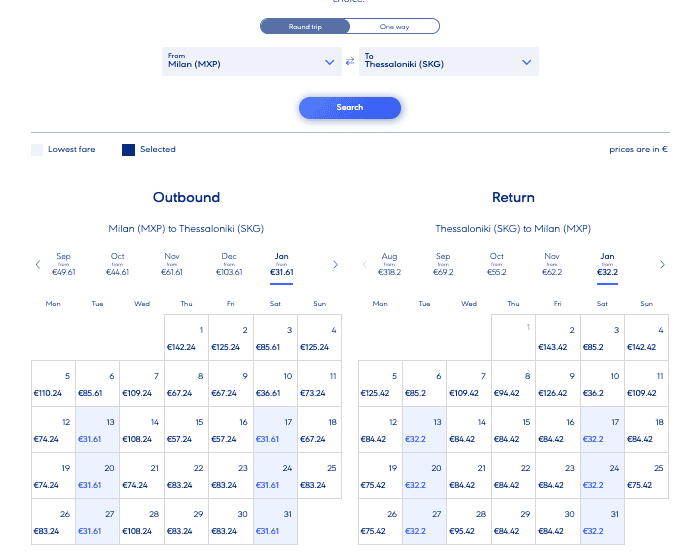
Task: Select the Round trip option
Action: coord(305,26)
